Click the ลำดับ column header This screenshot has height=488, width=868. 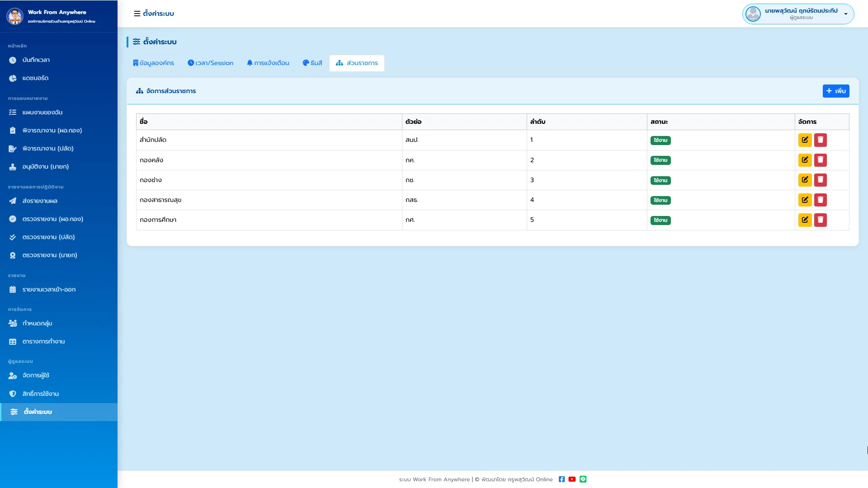(x=587, y=122)
